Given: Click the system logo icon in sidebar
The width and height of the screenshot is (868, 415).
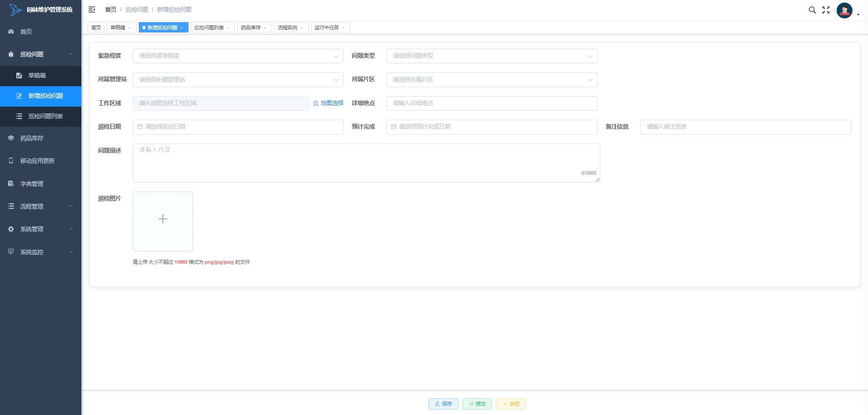Looking at the screenshot, I should coord(15,9).
